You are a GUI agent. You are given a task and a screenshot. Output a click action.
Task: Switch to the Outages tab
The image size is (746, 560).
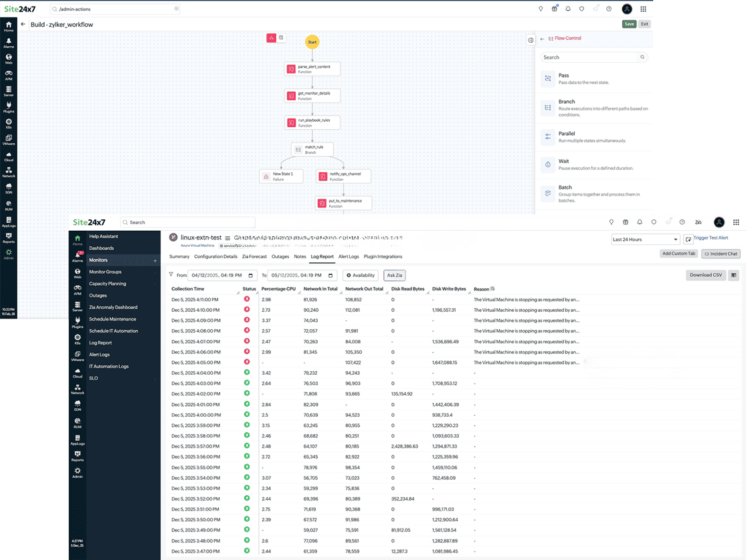pyautogui.click(x=280, y=256)
